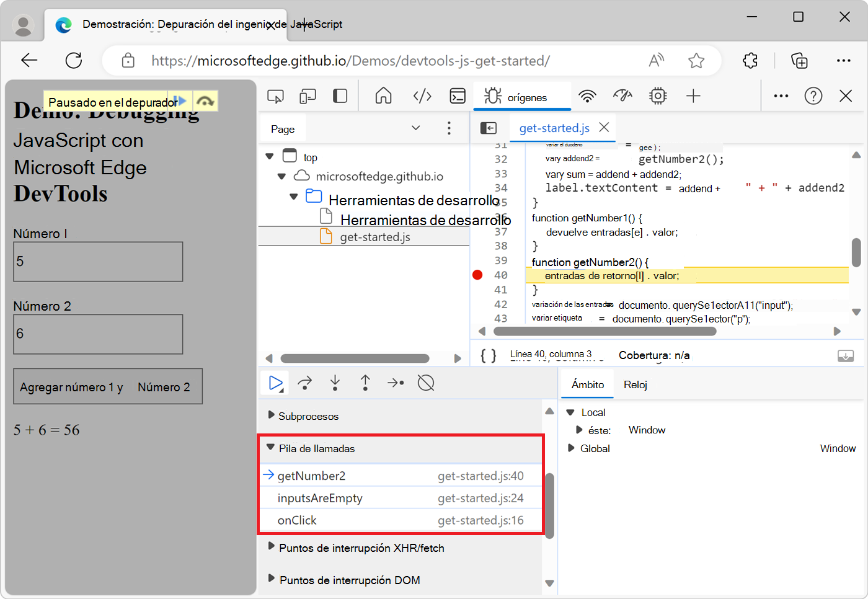Image resolution: width=868 pixels, height=599 pixels.
Task: Click the Step into function arrow
Action: [335, 383]
